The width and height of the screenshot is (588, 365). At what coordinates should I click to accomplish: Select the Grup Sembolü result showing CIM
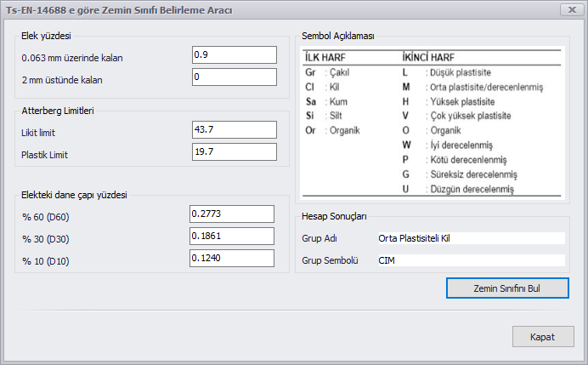click(471, 260)
